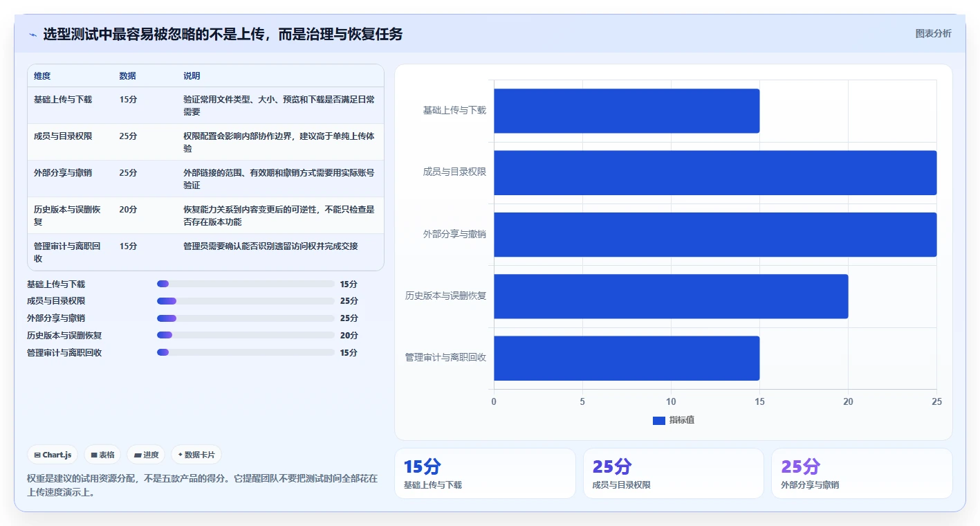Click the 外部分享与撤销 progress bar
Screen dimensions: 980x526
[x=246, y=318]
